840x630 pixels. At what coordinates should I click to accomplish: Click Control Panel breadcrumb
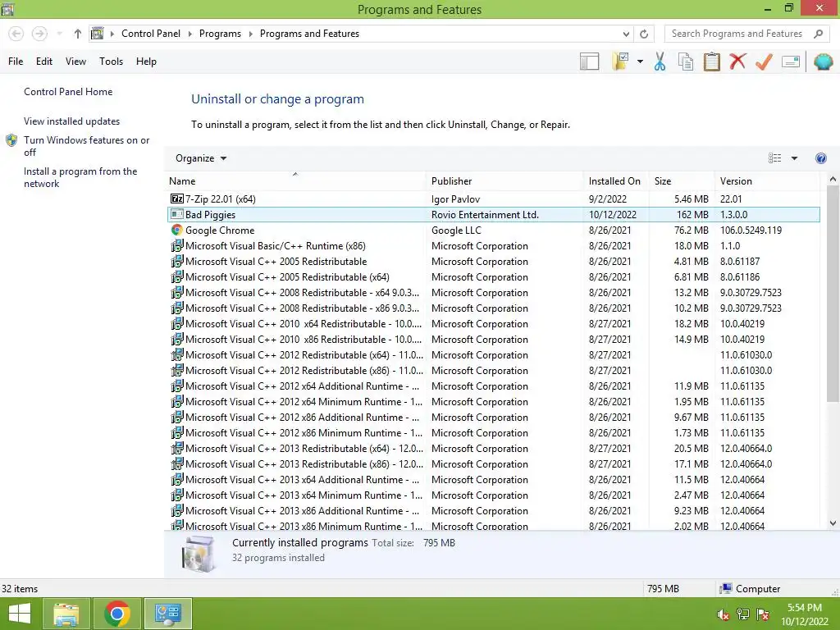click(151, 34)
